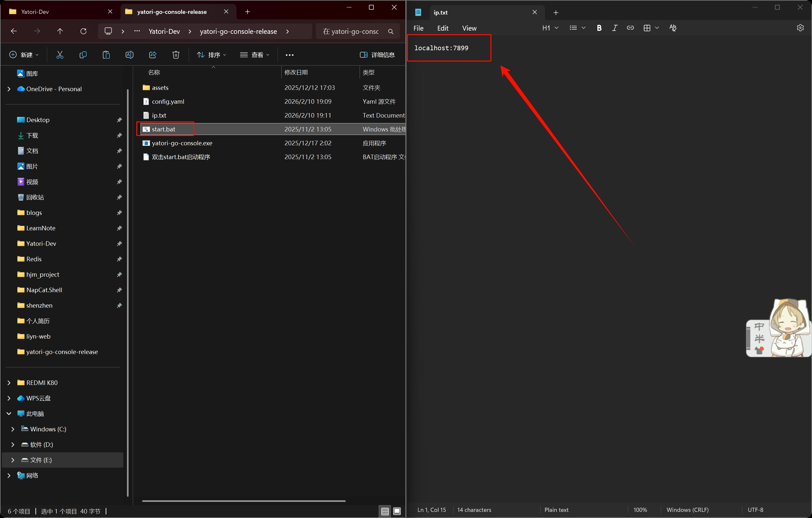Screen dimensions: 812x518
Task: Toggle bold formatting in Notepad
Action: coord(599,28)
